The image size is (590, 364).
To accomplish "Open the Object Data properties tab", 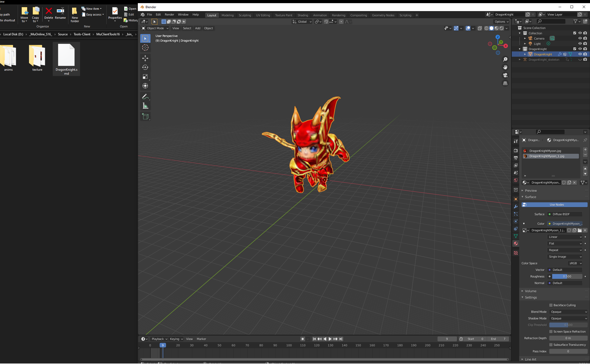I will pos(516,236).
